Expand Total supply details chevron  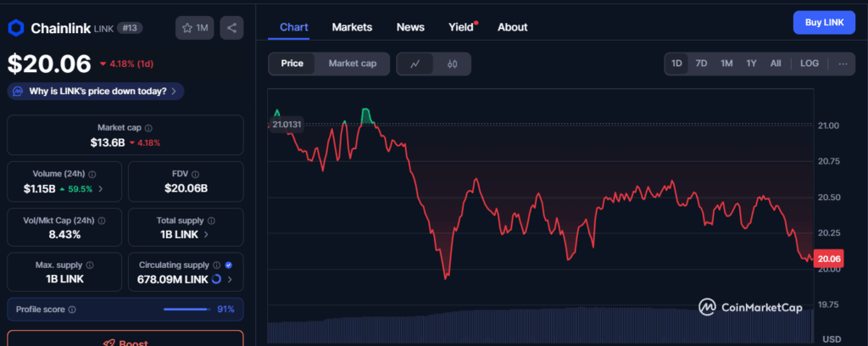[x=206, y=234]
